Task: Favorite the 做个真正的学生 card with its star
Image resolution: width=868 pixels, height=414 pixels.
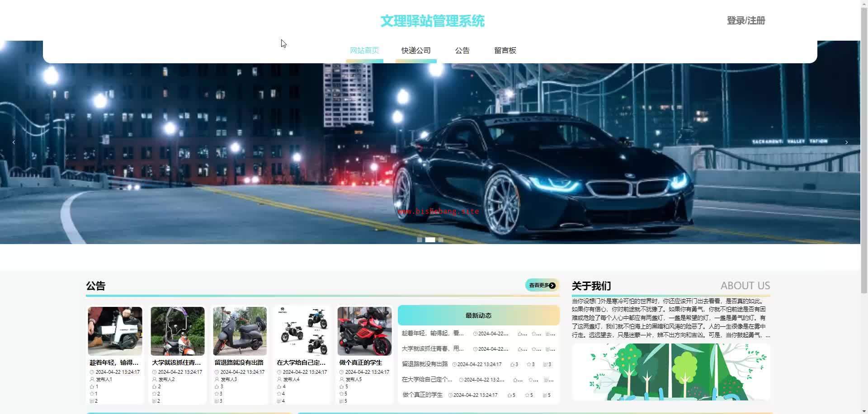Action: pos(341,394)
